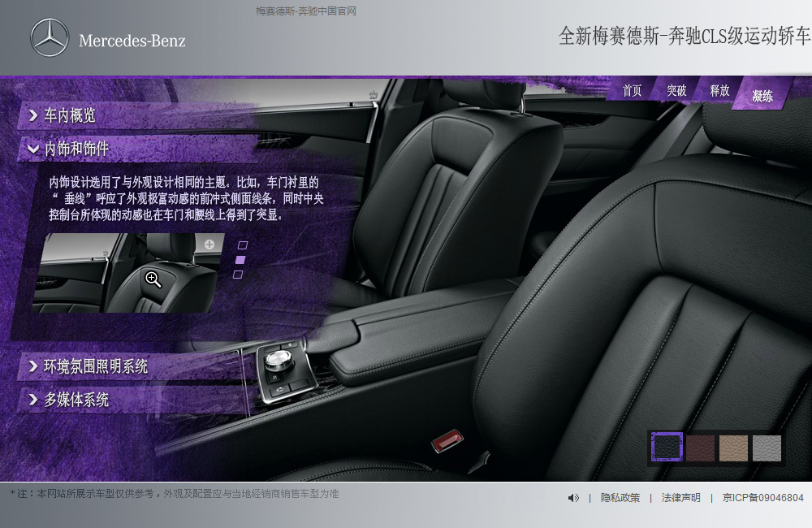Expand the 车内概览 section

coord(70,115)
